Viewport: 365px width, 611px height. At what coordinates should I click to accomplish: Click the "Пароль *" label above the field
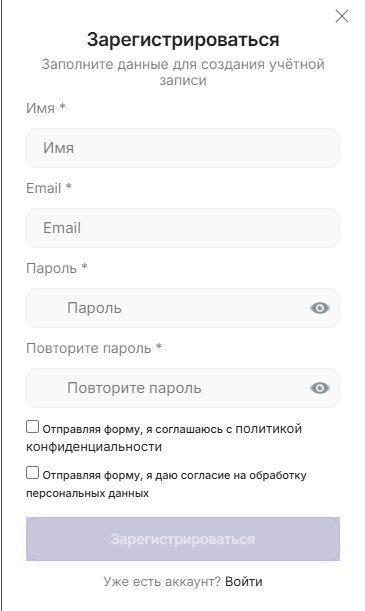(x=56, y=268)
